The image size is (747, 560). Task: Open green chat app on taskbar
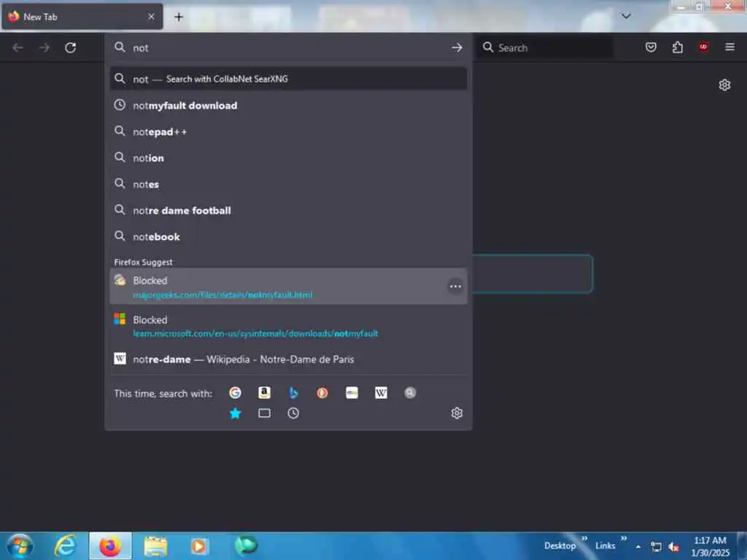tap(246, 545)
